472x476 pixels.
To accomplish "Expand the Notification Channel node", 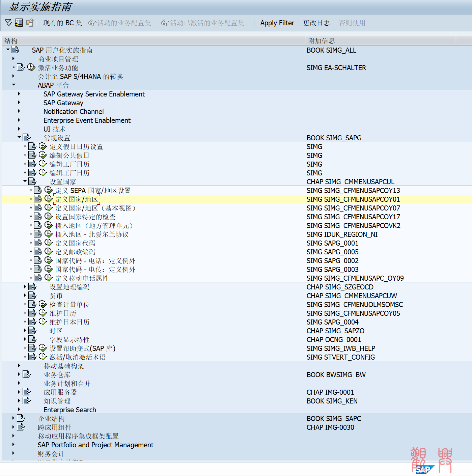I will (x=19, y=111).
